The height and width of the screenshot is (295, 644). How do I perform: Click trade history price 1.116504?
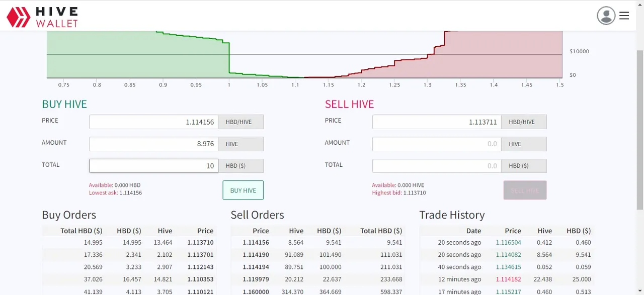click(x=508, y=242)
